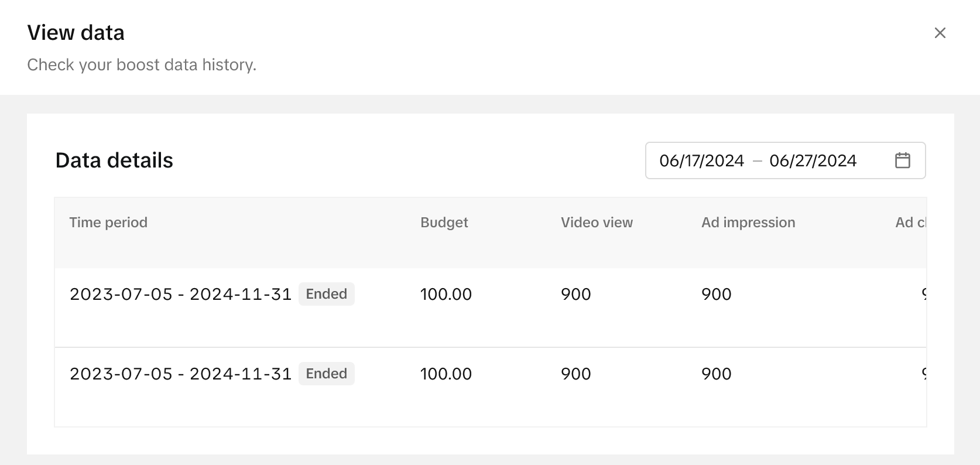Image resolution: width=980 pixels, height=465 pixels.
Task: Click the first row's ad impression count
Action: click(716, 294)
